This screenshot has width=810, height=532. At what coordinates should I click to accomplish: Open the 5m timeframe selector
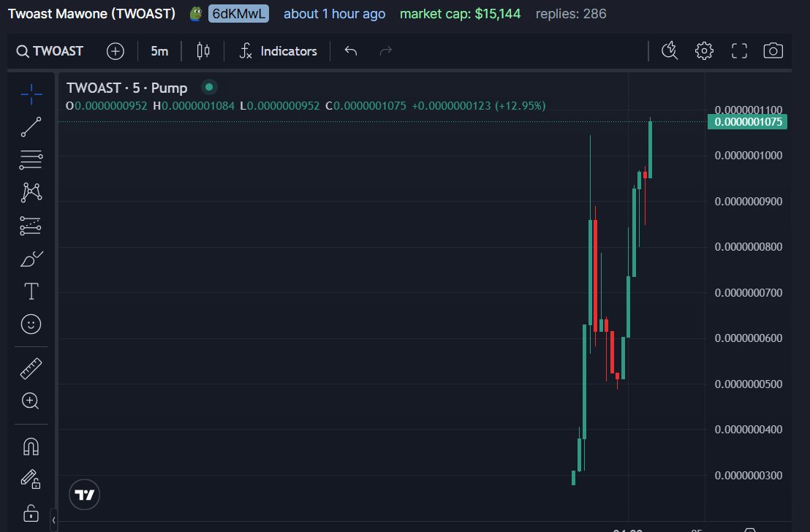coord(159,50)
